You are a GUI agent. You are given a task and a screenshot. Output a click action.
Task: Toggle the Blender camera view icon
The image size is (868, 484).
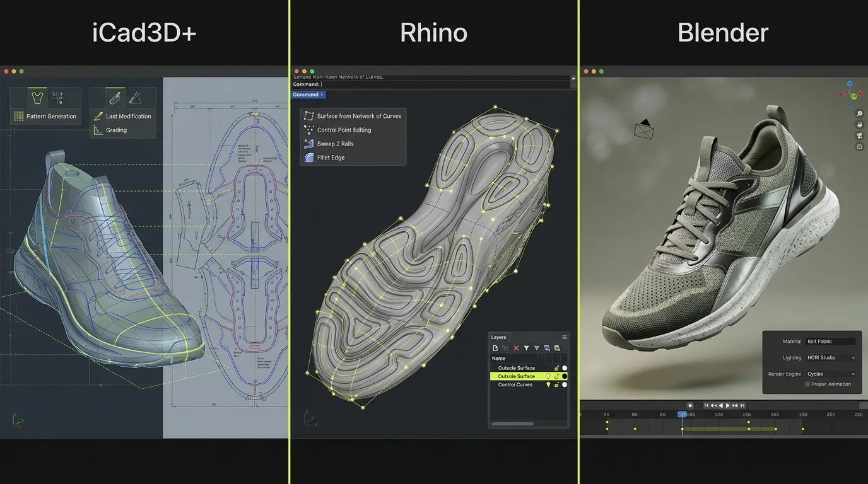point(859,135)
